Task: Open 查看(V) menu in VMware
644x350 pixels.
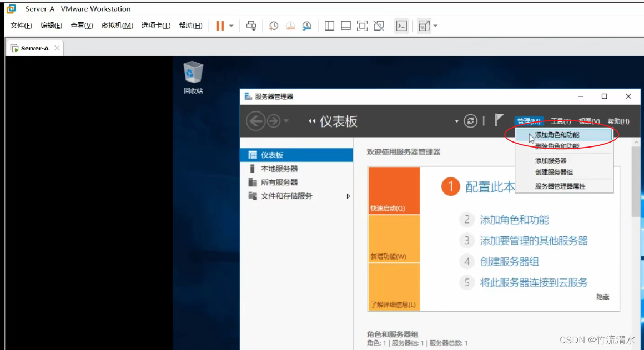Action: click(x=81, y=26)
